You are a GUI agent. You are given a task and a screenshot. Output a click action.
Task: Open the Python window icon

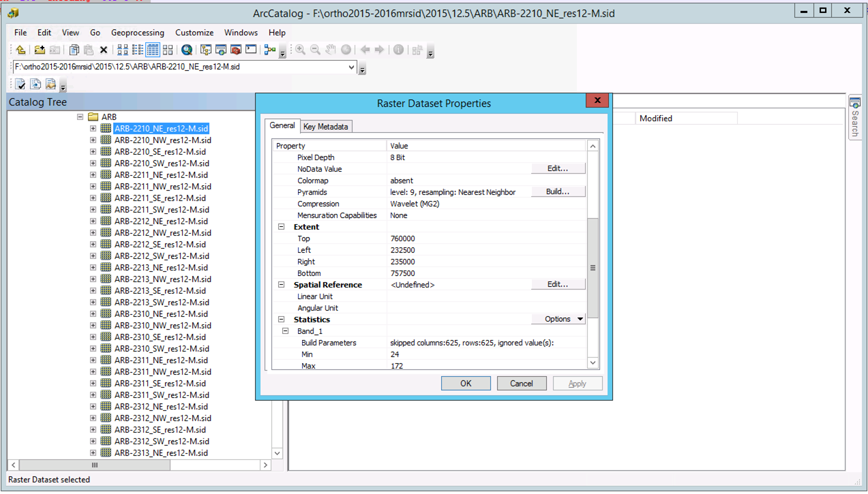251,50
